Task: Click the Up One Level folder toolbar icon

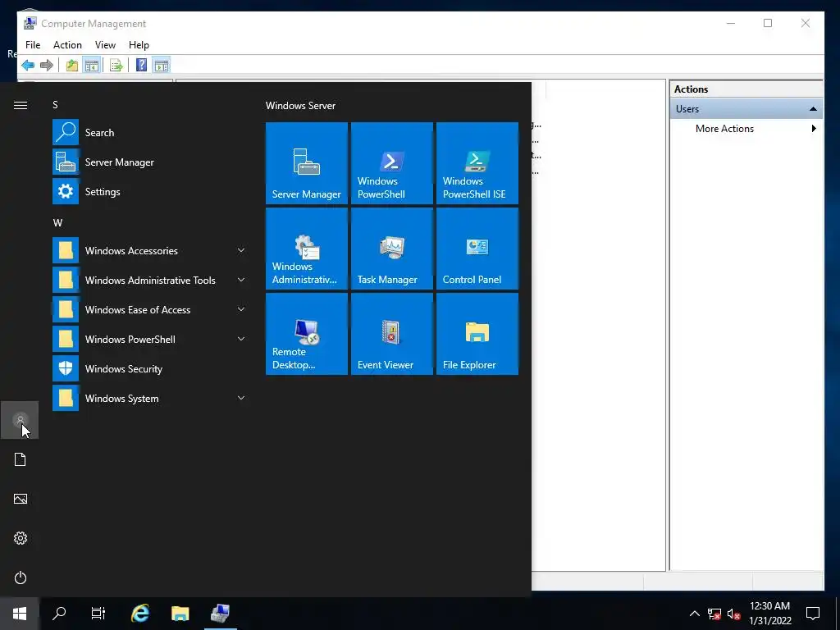Action: [x=72, y=66]
